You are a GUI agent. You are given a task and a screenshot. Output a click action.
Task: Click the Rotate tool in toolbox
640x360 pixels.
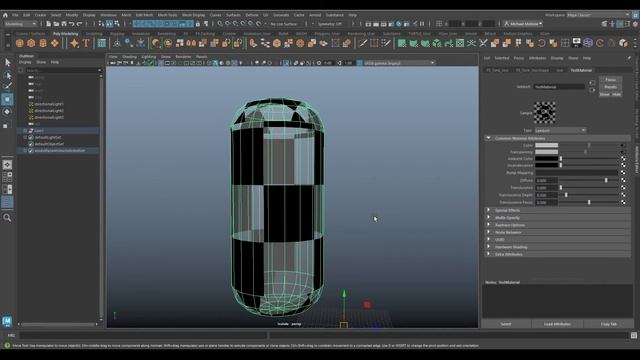click(x=7, y=112)
